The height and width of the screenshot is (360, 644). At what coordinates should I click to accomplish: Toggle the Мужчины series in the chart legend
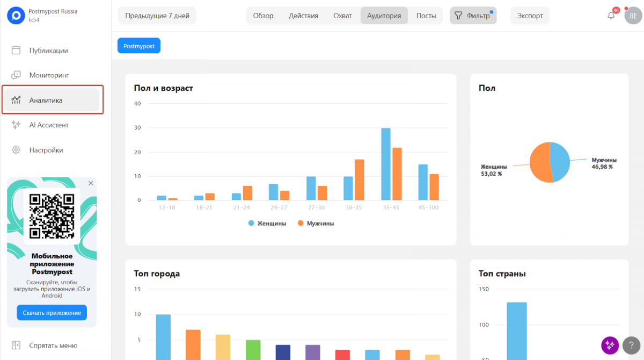pyautogui.click(x=316, y=223)
